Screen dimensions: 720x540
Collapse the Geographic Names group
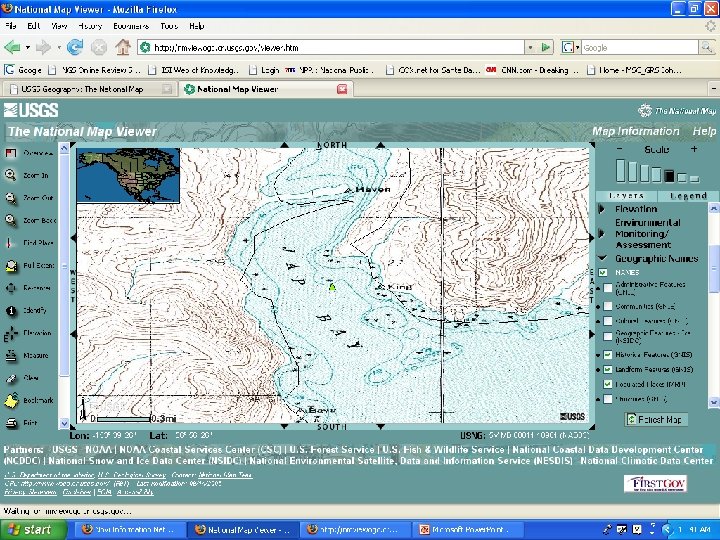click(602, 258)
